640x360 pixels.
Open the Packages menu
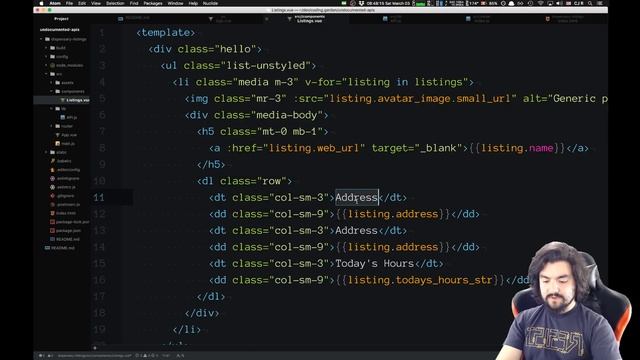pyautogui.click(x=153, y=3)
